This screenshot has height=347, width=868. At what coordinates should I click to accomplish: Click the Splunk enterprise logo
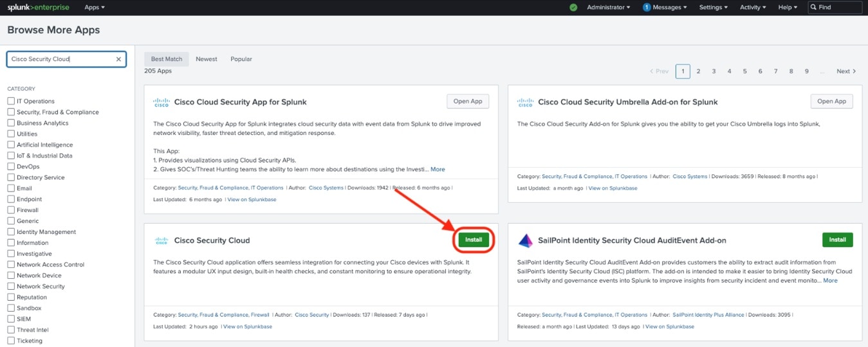click(38, 7)
